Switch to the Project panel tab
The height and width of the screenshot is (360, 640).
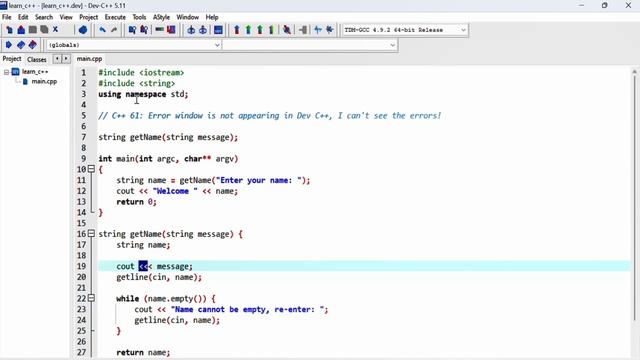12,59
